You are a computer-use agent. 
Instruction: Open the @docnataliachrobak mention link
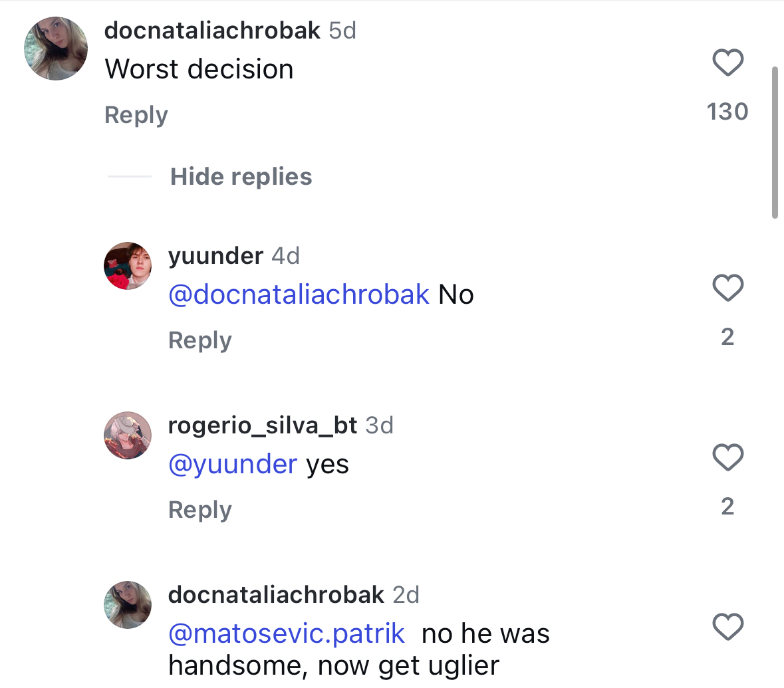click(299, 294)
